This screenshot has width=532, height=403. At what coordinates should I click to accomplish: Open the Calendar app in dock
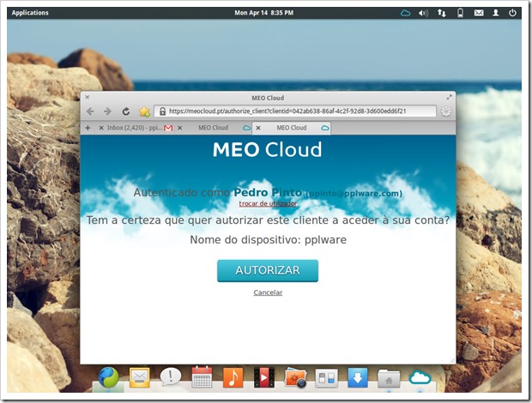coord(202,377)
